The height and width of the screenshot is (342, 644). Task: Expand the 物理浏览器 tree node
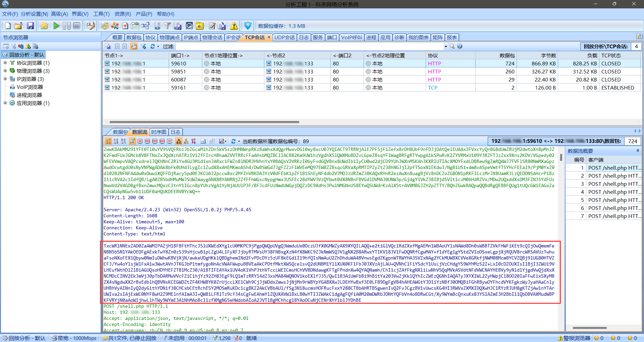click(5, 71)
